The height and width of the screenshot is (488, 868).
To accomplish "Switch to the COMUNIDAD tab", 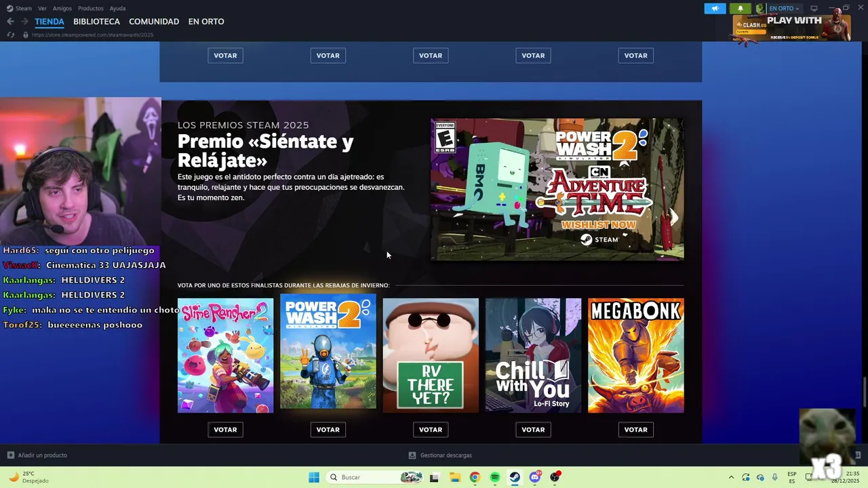I will [154, 22].
